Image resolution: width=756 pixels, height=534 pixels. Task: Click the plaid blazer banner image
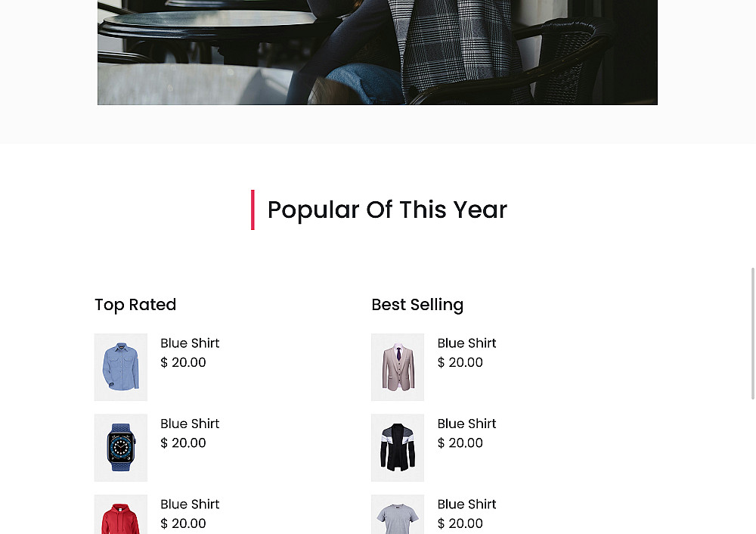[x=377, y=52]
